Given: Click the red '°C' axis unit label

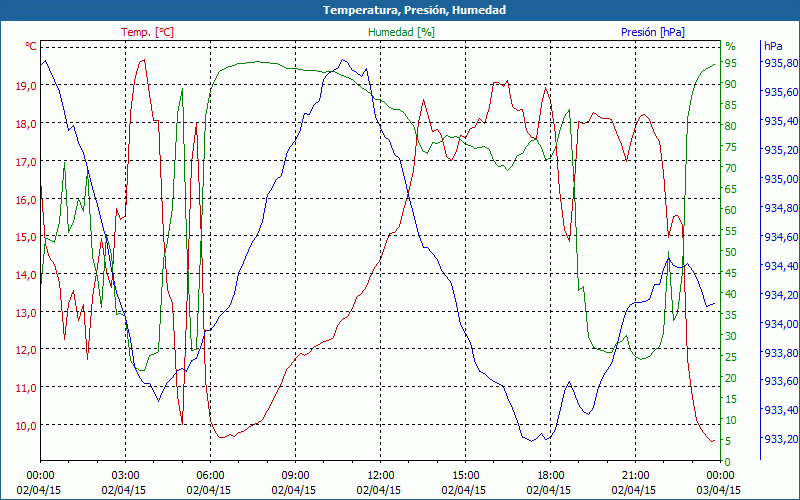Looking at the screenshot, I should (31, 46).
